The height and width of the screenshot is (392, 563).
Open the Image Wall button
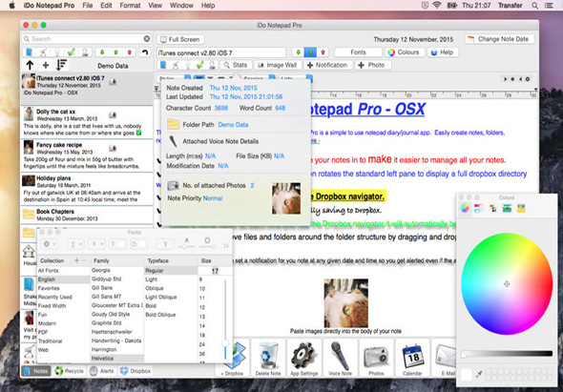(x=278, y=65)
